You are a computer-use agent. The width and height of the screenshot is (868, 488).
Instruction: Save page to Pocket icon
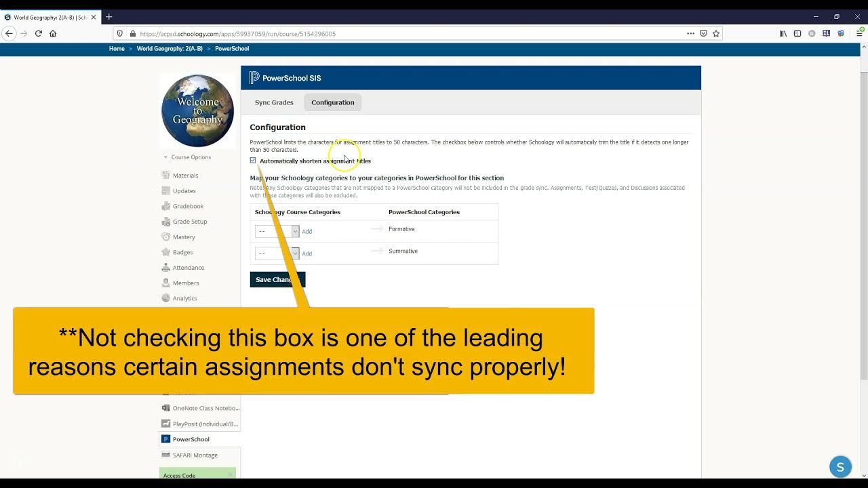(x=703, y=33)
